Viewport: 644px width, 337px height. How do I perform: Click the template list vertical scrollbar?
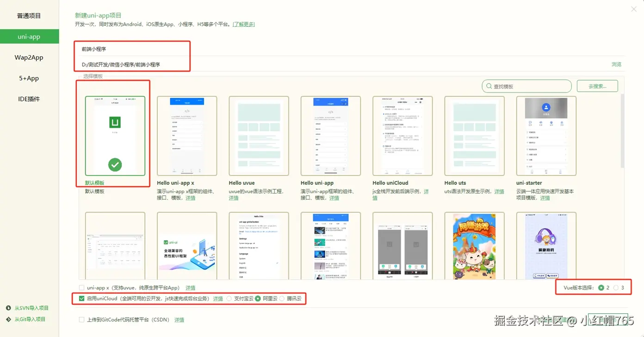tap(622, 131)
